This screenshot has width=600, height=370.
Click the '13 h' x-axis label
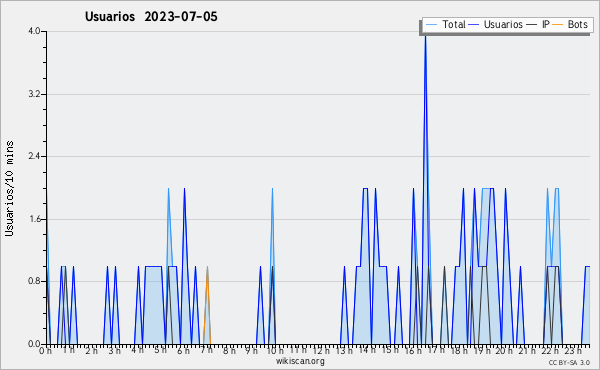344,350
